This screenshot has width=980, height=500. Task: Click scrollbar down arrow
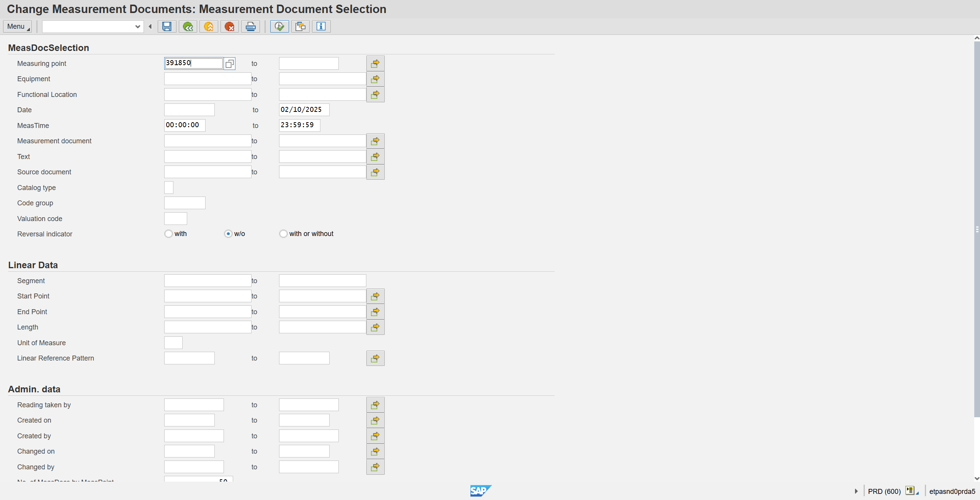[x=977, y=478]
